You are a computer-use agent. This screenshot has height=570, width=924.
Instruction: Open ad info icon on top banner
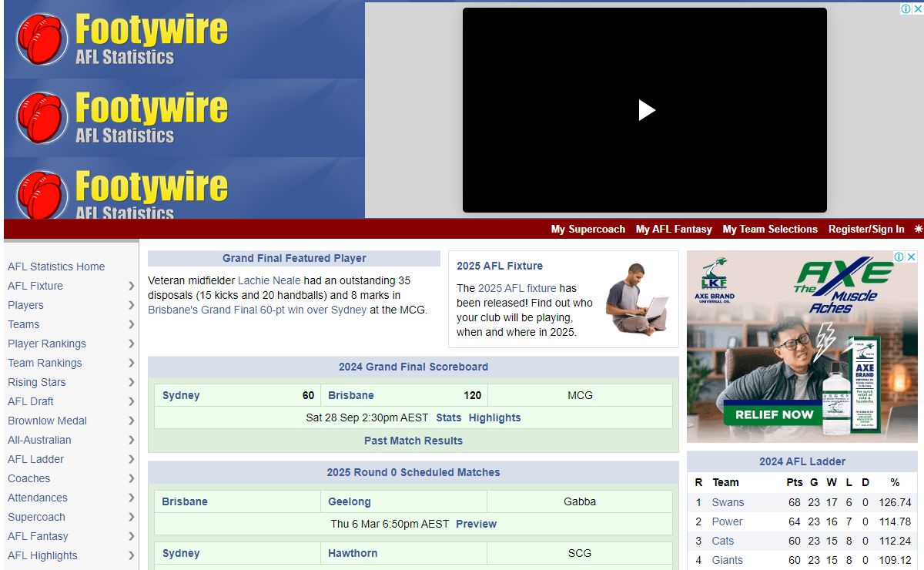point(906,8)
